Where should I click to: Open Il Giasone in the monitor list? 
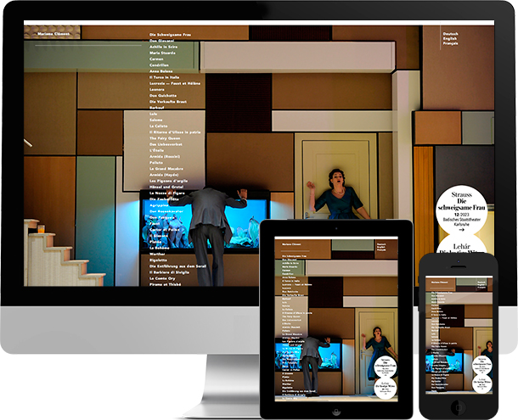158,236
